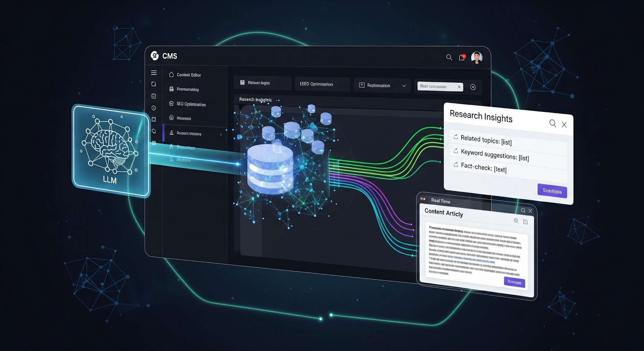The image size is (644, 351).
Task: Click the search icon in CMS header
Action: (449, 57)
